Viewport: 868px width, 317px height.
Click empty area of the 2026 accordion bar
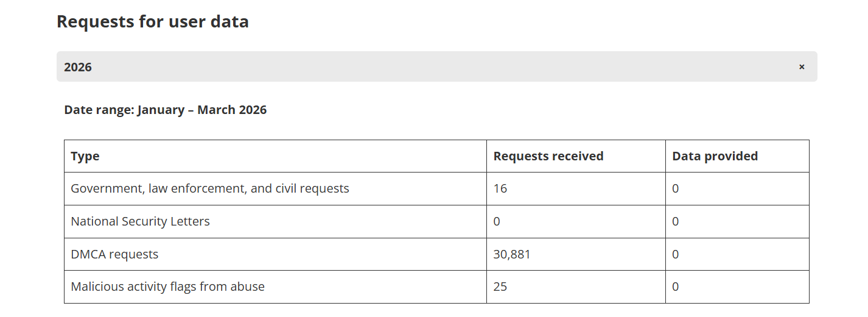(x=426, y=67)
